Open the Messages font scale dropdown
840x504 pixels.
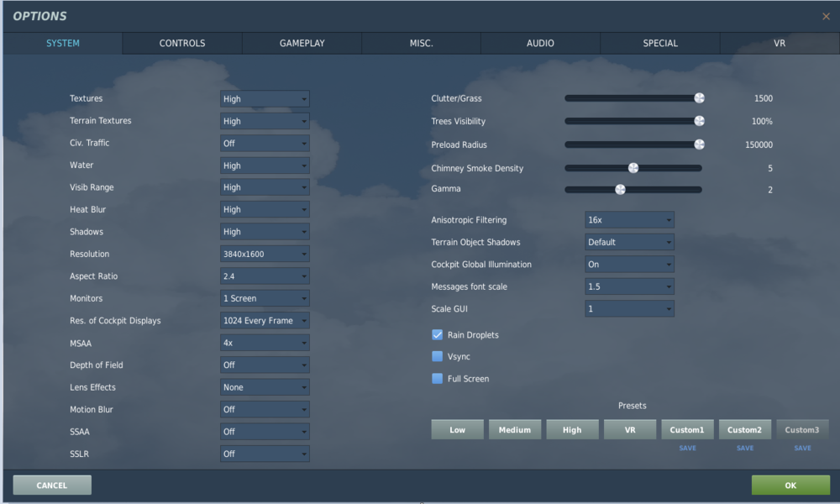pos(629,286)
